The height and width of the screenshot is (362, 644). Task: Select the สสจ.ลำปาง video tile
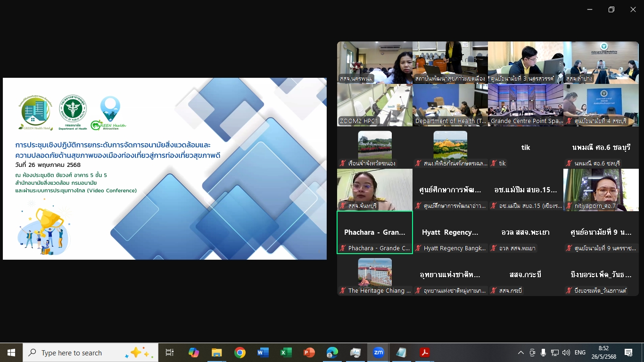pos(601,63)
